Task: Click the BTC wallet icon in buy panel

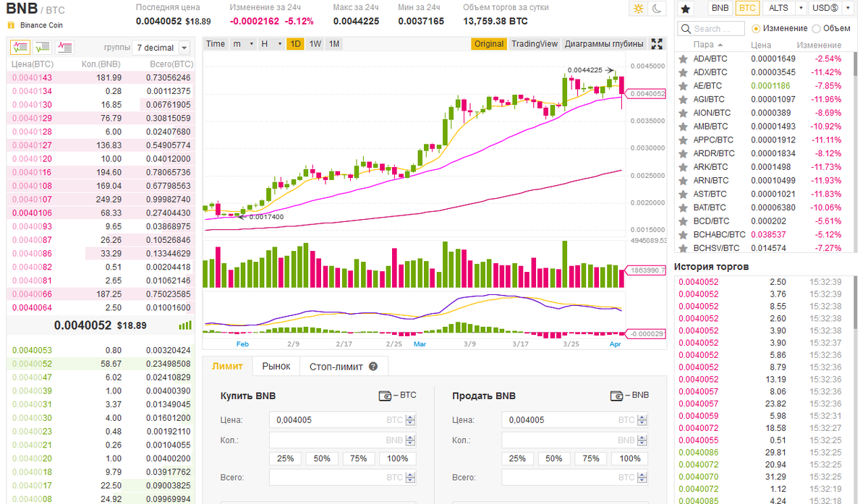Action: pyautogui.click(x=386, y=396)
